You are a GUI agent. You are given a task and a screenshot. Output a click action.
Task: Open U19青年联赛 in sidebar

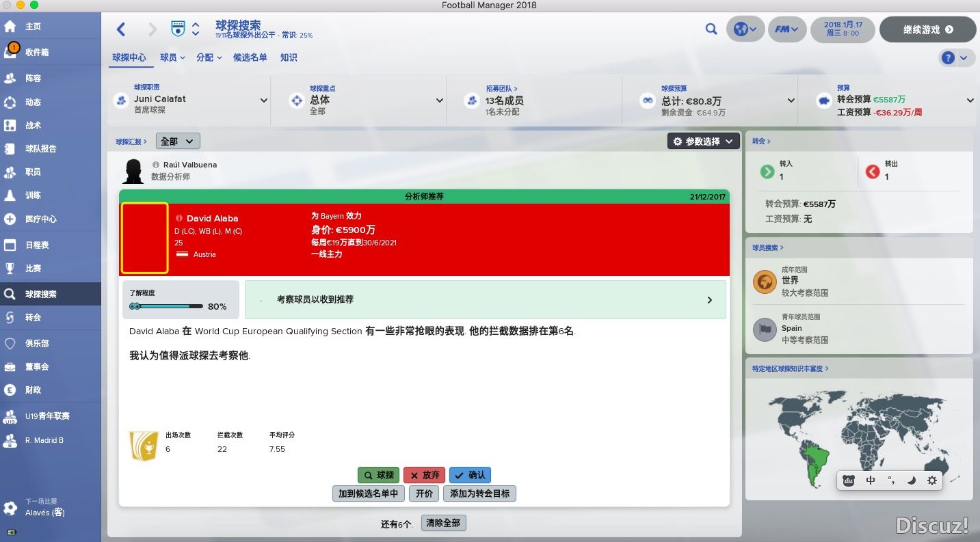[x=51, y=416]
